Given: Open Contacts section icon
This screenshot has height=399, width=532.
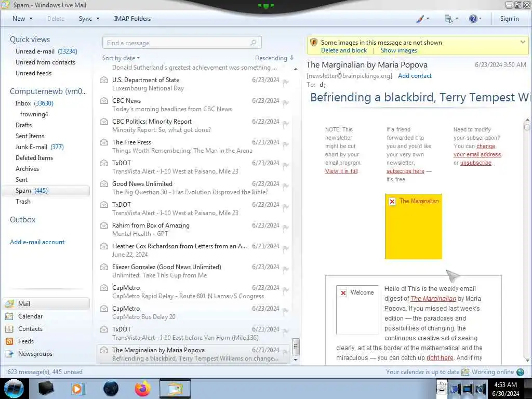Looking at the screenshot, I should [x=9, y=329].
